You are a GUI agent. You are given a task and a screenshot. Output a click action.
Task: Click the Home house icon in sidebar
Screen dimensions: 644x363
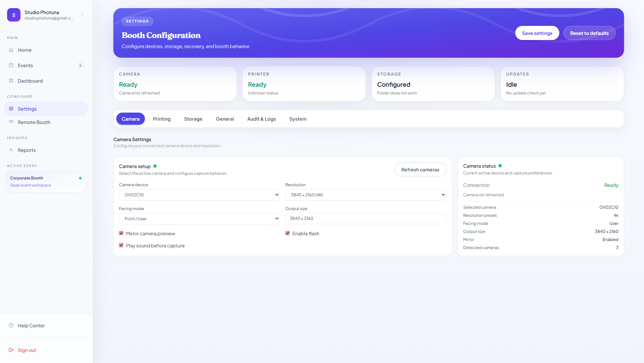(x=11, y=50)
